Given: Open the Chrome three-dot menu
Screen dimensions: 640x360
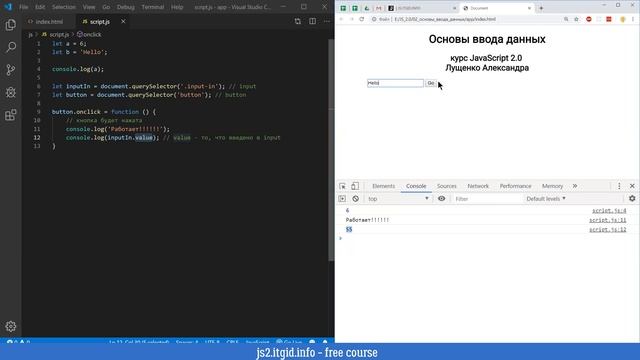Looking at the screenshot, I should click(633, 19).
